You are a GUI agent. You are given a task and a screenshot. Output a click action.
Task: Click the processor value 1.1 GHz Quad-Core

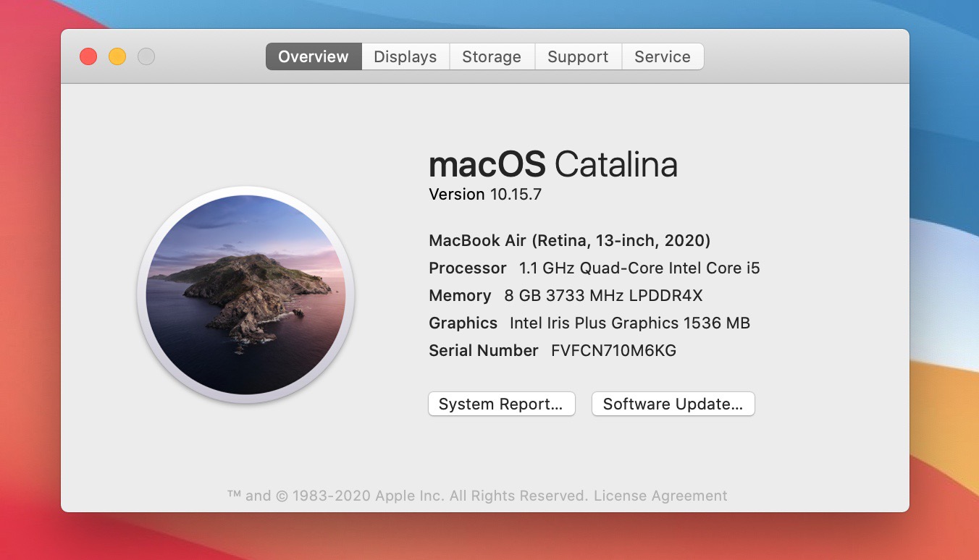tap(639, 268)
